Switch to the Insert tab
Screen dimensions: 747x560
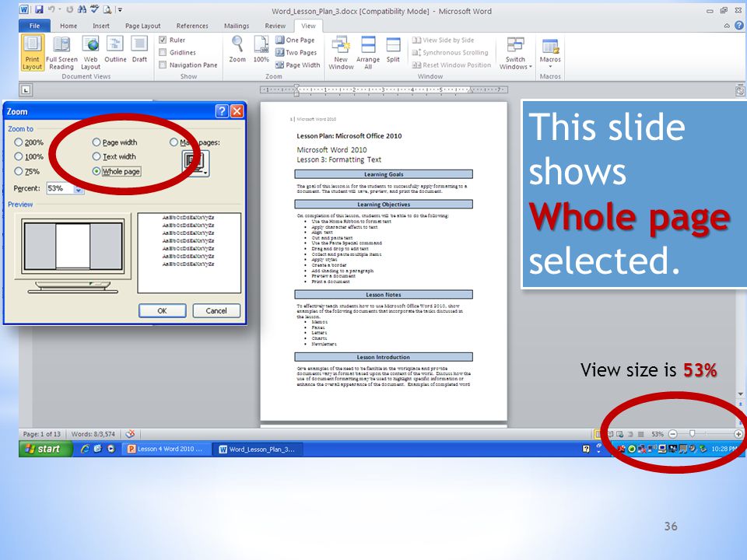coord(101,26)
